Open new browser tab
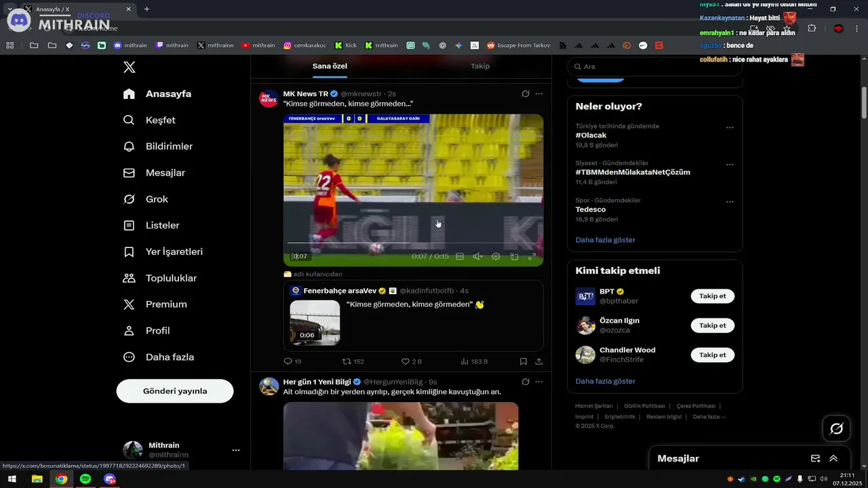The image size is (868, 488). point(146,9)
